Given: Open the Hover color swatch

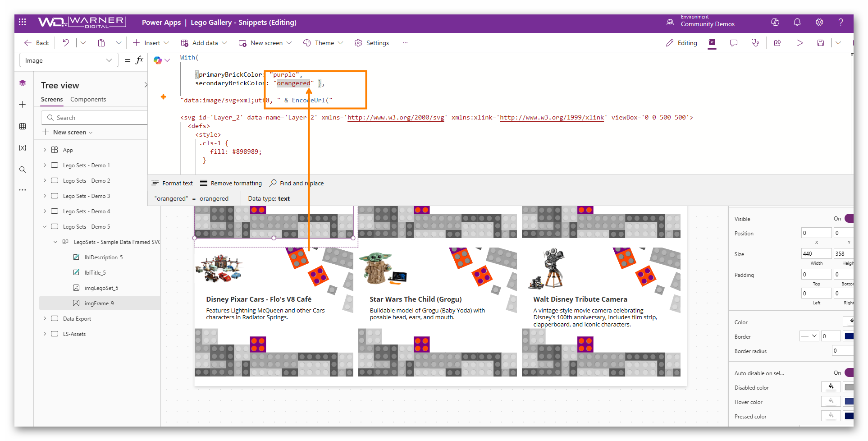Looking at the screenshot, I should click(x=849, y=402).
